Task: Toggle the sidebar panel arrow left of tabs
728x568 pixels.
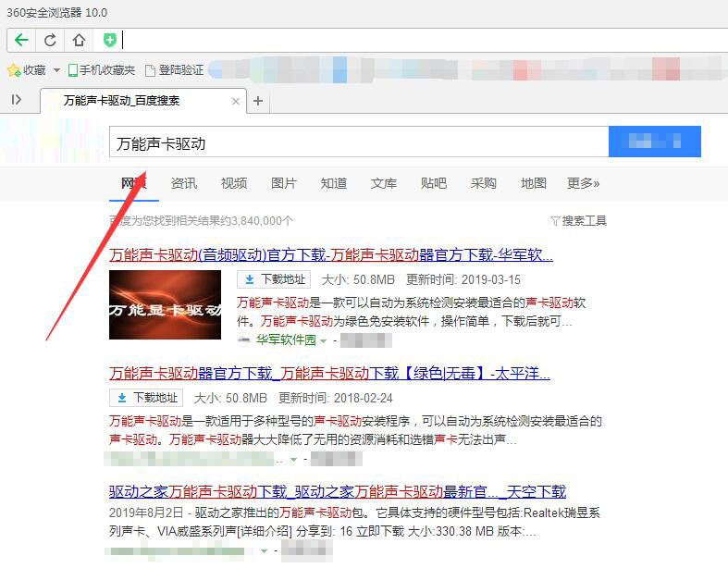Action: tap(16, 100)
